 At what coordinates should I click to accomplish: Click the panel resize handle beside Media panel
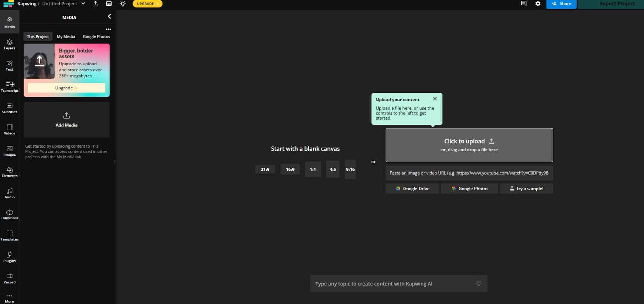(x=115, y=162)
